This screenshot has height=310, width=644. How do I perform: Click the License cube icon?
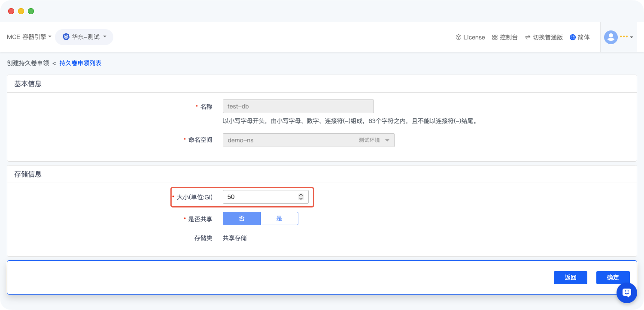(458, 37)
